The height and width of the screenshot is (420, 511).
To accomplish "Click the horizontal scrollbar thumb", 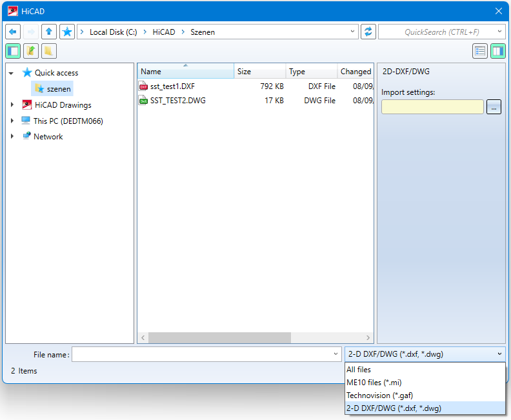I will 219,337.
